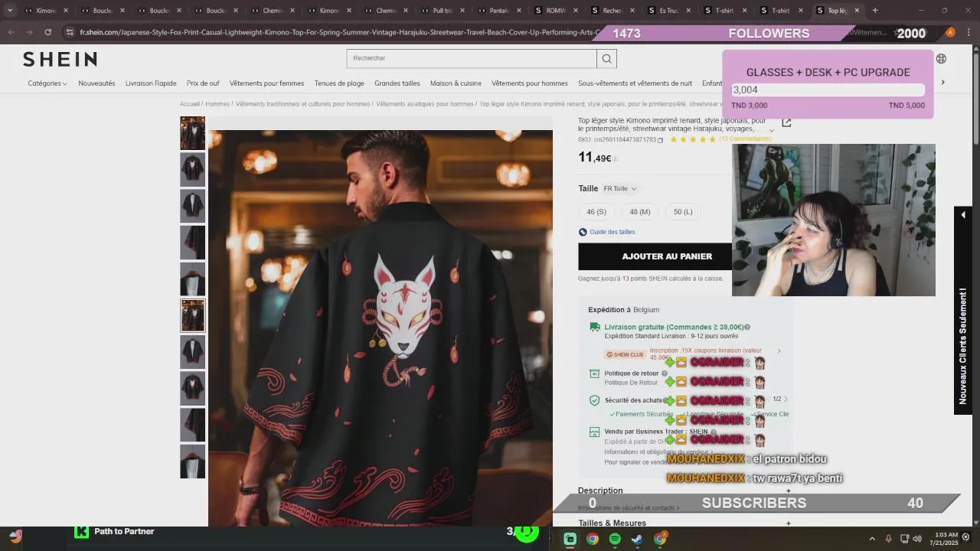Screen dimensions: 980x551
Task: Expand SHEIN CLUB coupon row arrow
Action: click(x=779, y=351)
